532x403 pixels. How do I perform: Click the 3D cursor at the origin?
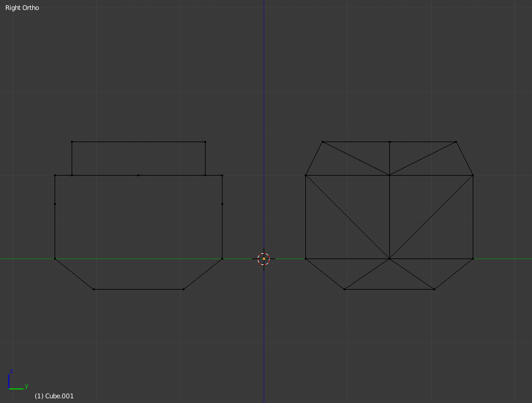tap(264, 258)
